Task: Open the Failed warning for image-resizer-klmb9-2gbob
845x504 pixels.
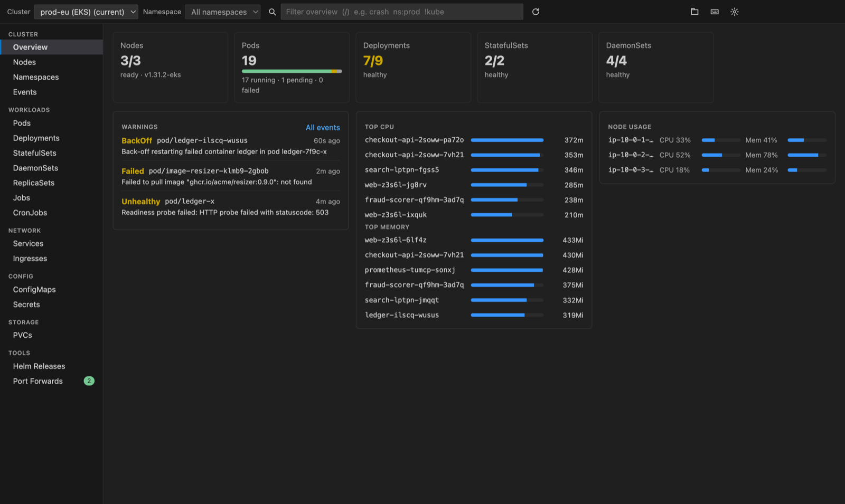Action: pyautogui.click(x=231, y=176)
